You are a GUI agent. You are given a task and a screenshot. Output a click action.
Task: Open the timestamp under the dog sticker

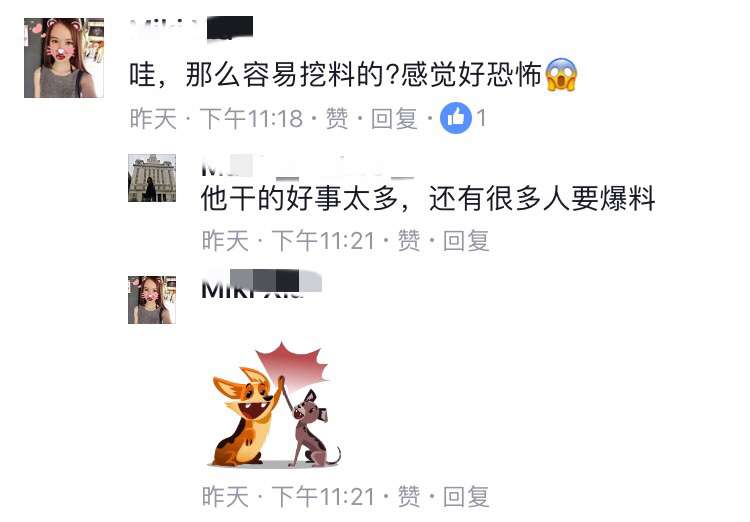point(288,496)
